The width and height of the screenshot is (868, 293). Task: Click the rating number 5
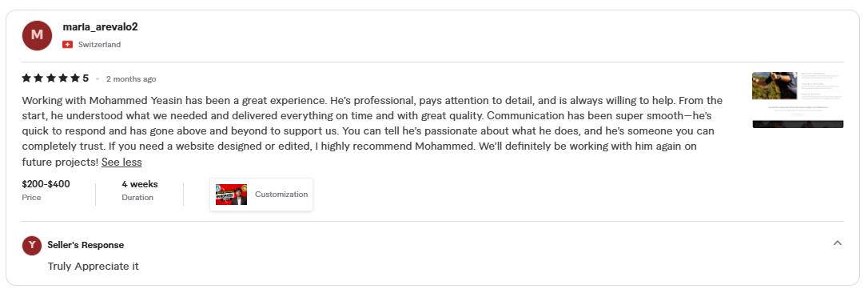tap(86, 78)
